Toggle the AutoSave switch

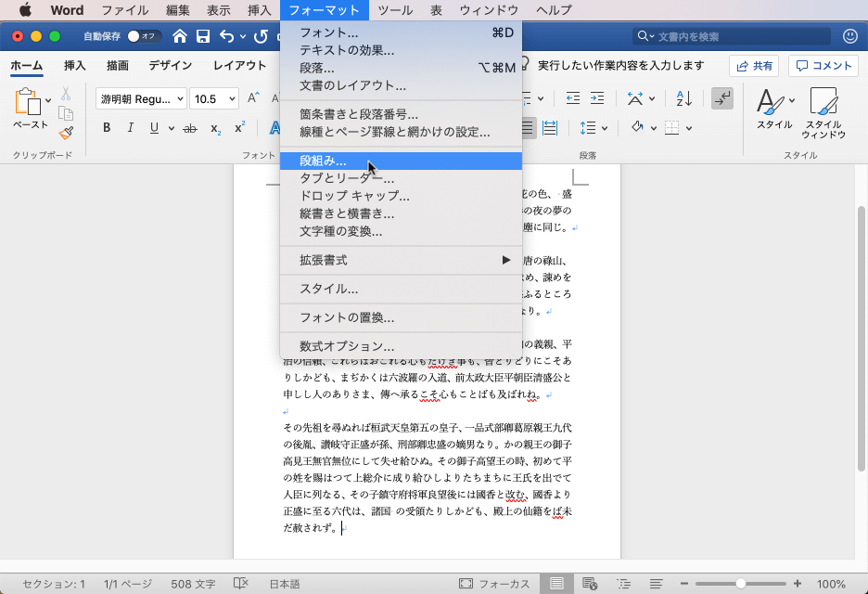coord(144,36)
